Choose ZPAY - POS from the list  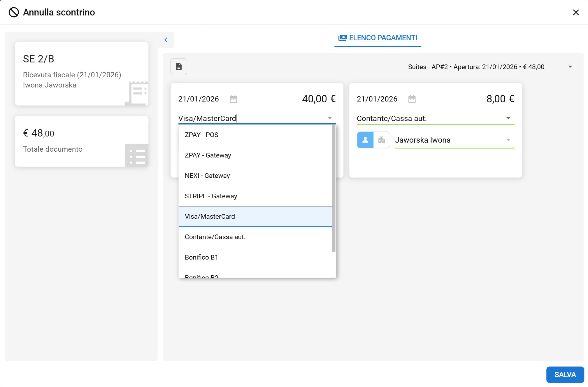coord(201,135)
